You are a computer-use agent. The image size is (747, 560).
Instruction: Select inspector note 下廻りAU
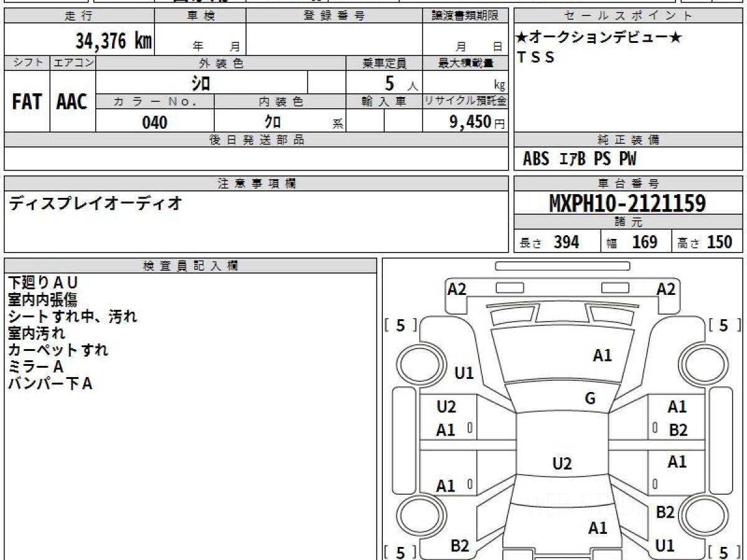pyautogui.click(x=43, y=283)
